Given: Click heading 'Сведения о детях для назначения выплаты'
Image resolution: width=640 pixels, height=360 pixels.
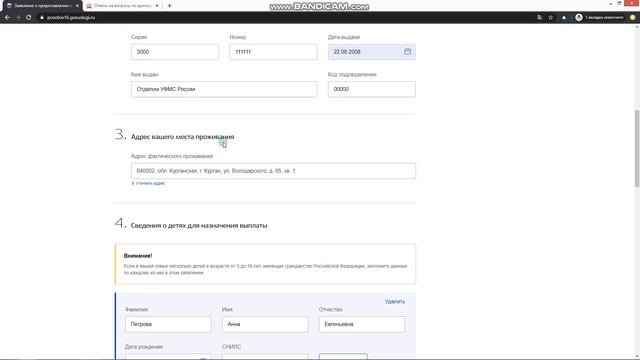Looking at the screenshot, I should tap(199, 225).
